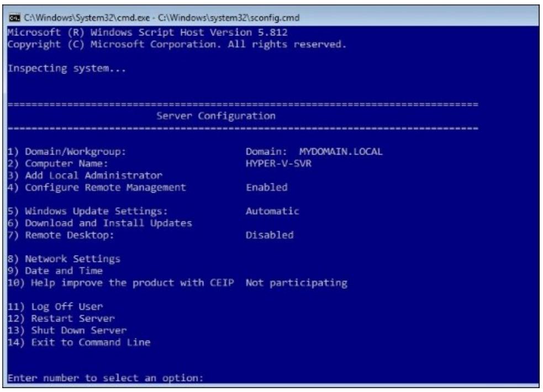Click the Automatic update status value
This screenshot has width=543, height=392.
tap(272, 211)
